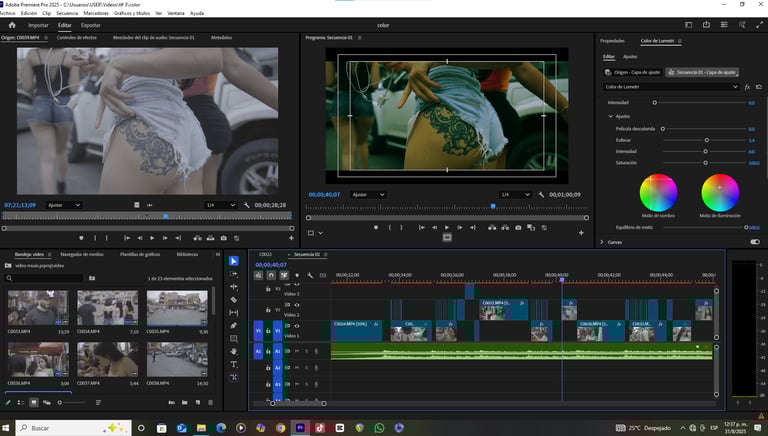Toggle the Curvas section switch
Viewport: 768px width, 436px height.
click(753, 241)
